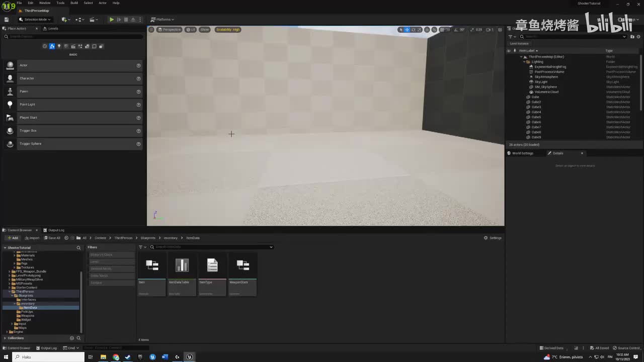This screenshot has width=644, height=362.
Task: Click the Trigger Box actor row
Action: coord(72,131)
